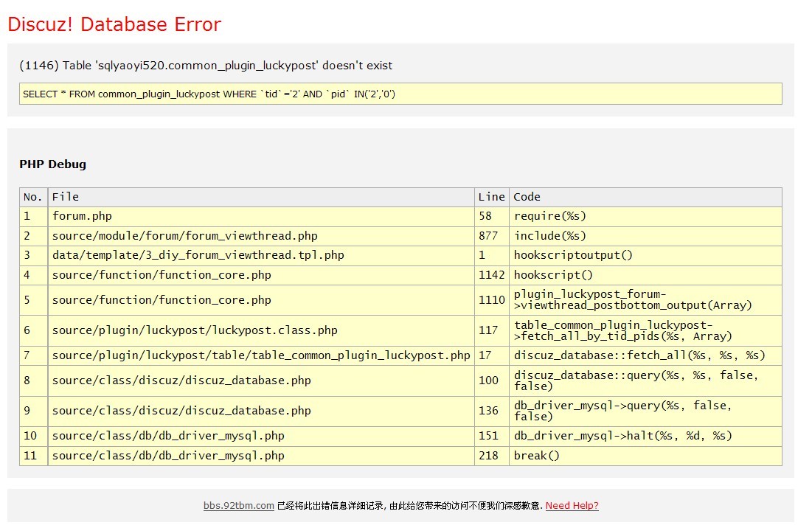Click the Chinese error-logged apology message
This screenshot has width=812, height=528.
point(409,506)
